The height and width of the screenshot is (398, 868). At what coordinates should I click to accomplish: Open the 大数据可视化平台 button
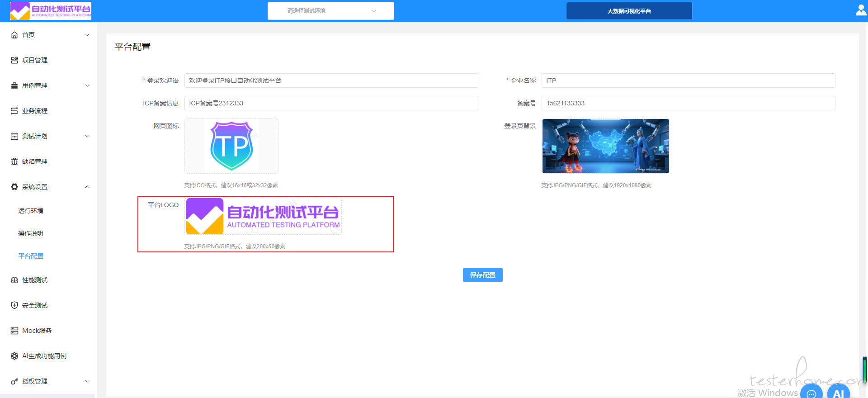629,11
